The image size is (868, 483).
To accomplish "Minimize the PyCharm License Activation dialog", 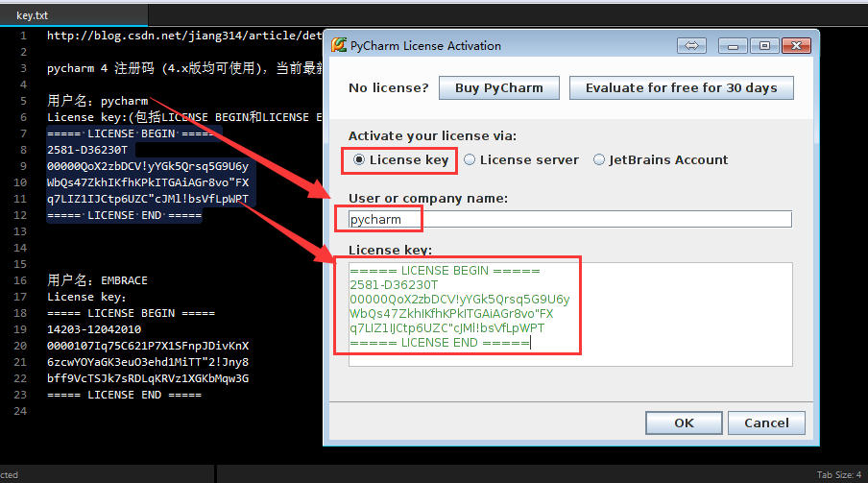I will pos(733,45).
